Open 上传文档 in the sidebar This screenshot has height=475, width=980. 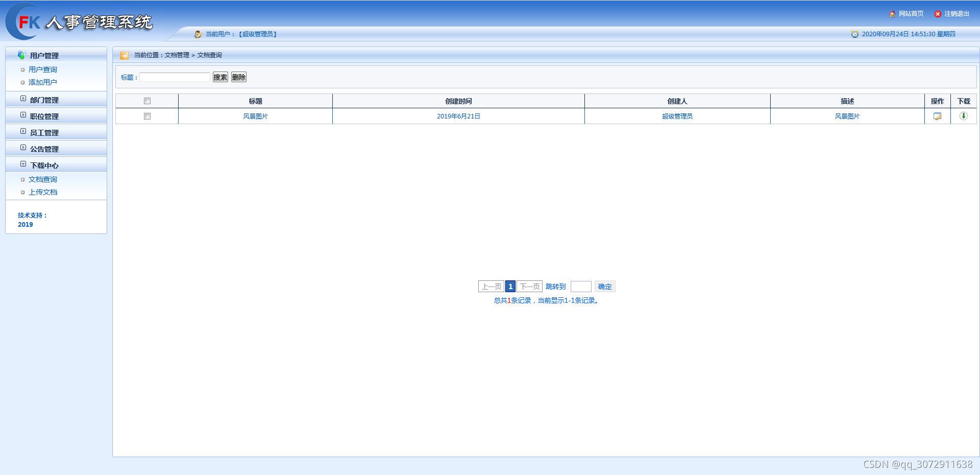pyautogui.click(x=43, y=192)
